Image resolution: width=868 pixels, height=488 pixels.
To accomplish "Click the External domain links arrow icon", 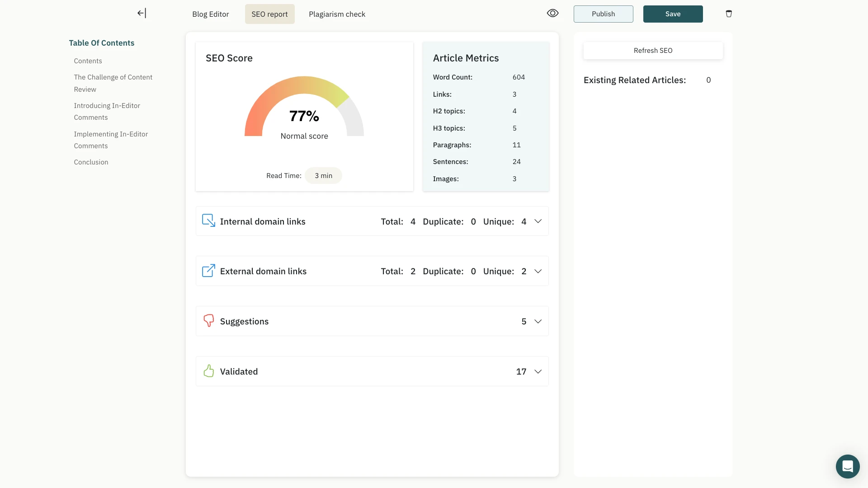I will 208,271.
